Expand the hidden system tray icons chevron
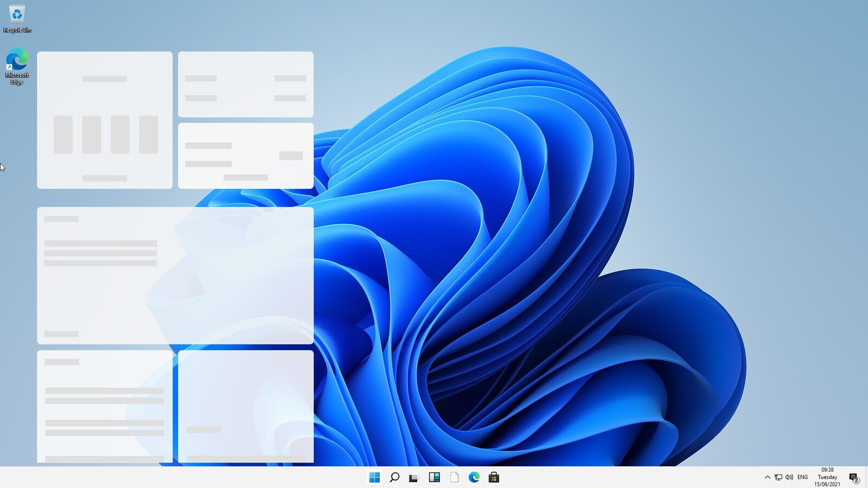Image resolution: width=868 pixels, height=488 pixels. pyautogui.click(x=767, y=477)
